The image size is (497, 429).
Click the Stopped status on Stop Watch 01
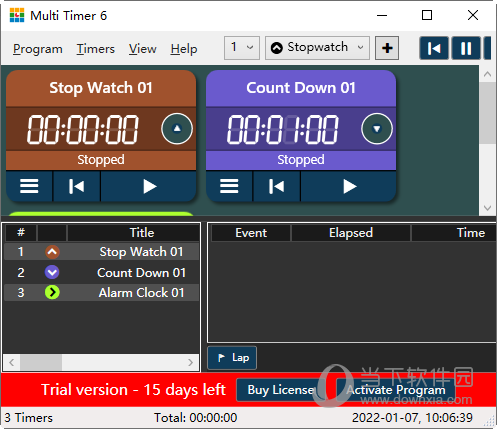(x=101, y=160)
